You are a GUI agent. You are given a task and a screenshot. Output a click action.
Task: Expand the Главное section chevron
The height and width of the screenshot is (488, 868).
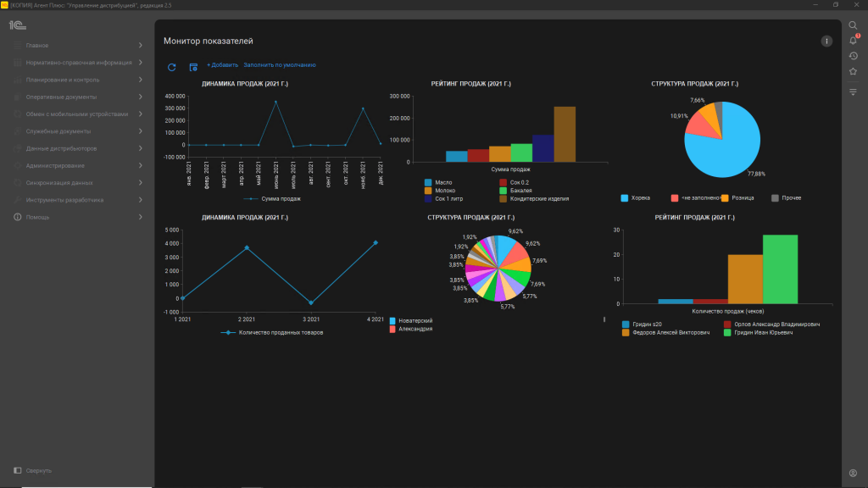(141, 45)
